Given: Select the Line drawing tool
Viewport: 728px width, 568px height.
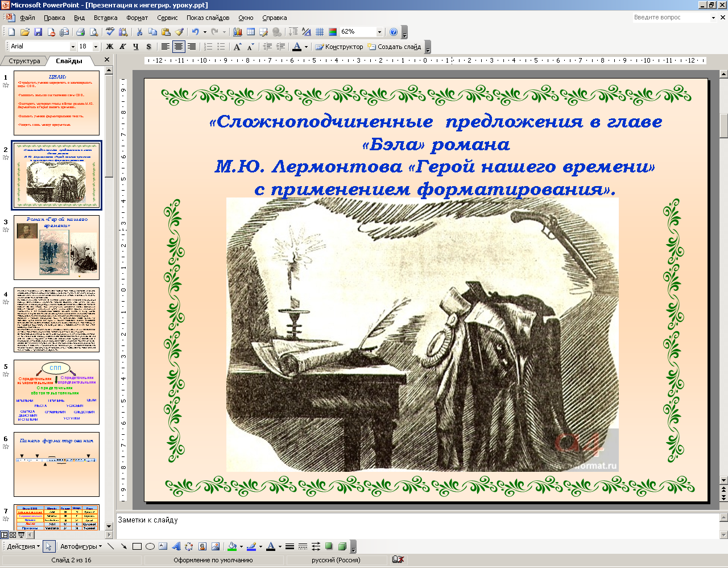Looking at the screenshot, I should (110, 546).
